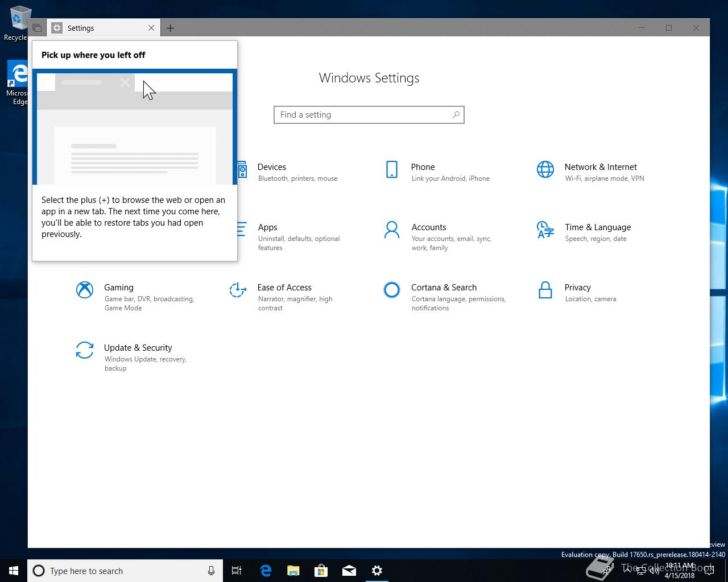Open the Phone settings icon
This screenshot has width=728, height=582.
(x=392, y=169)
